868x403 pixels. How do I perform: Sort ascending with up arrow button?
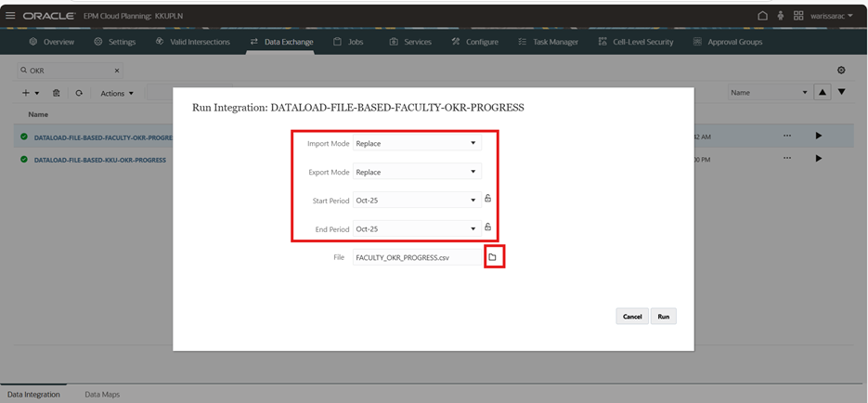(822, 92)
